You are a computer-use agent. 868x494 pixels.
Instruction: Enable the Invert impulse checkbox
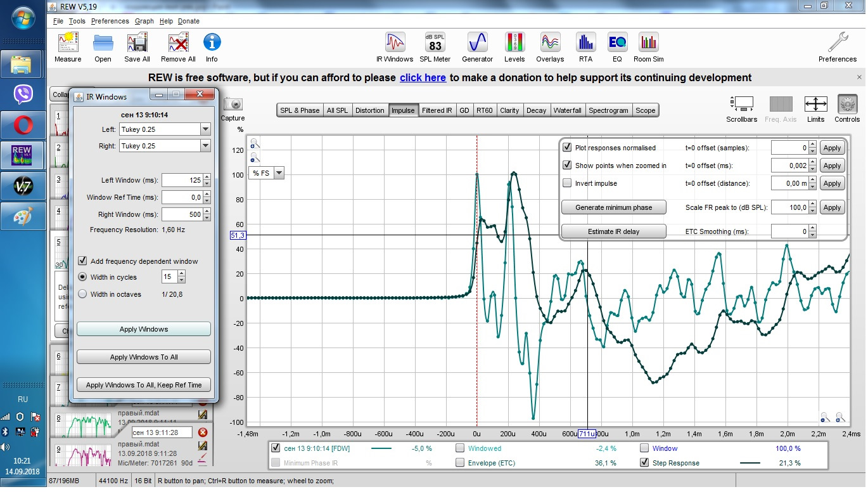click(x=567, y=183)
